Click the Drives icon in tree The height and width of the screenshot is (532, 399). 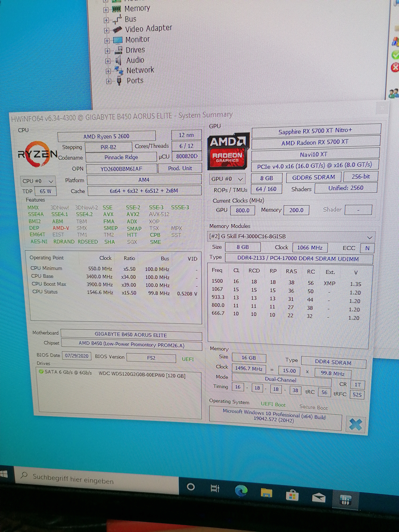click(119, 50)
